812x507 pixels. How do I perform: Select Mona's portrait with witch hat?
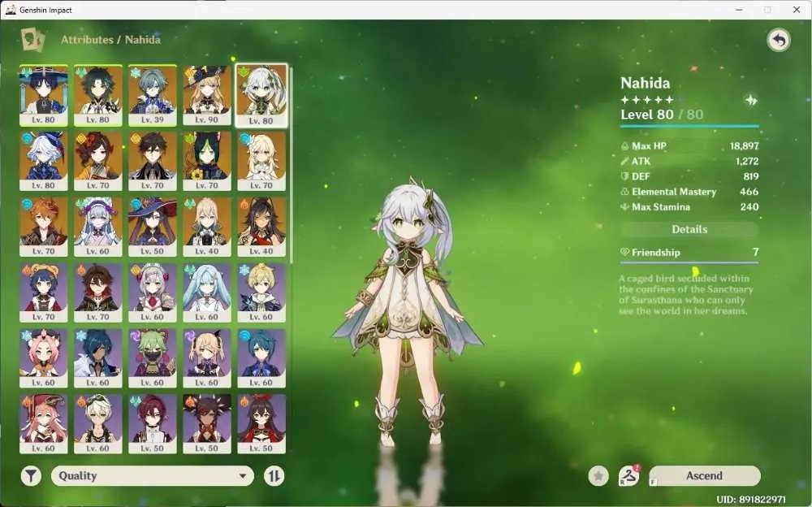point(153,227)
